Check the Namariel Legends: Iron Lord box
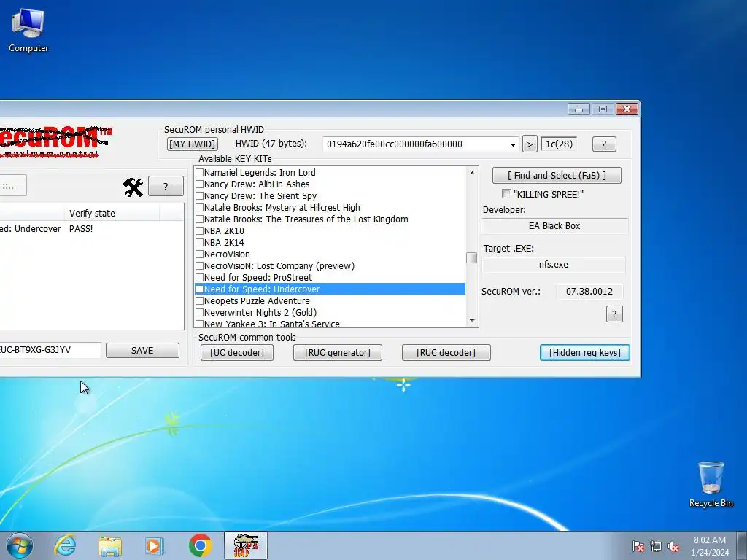Image resolution: width=747 pixels, height=560 pixels. click(x=200, y=172)
